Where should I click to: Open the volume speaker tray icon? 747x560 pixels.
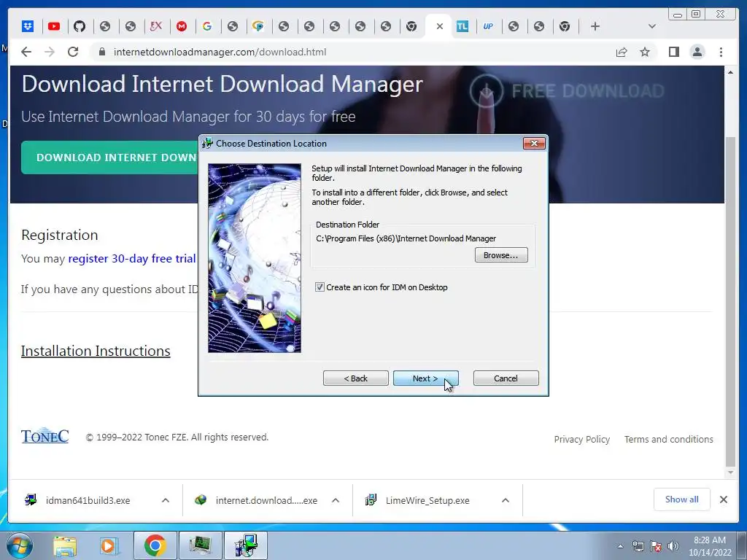[x=673, y=546]
